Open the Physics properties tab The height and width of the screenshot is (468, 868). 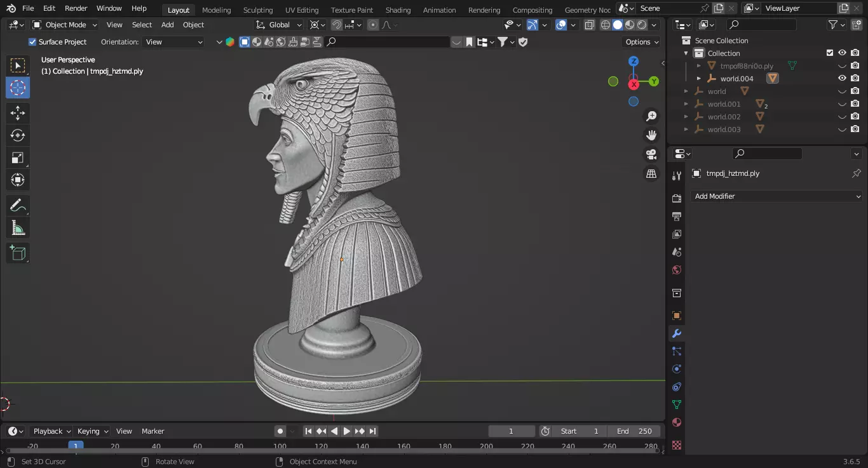[x=677, y=369]
